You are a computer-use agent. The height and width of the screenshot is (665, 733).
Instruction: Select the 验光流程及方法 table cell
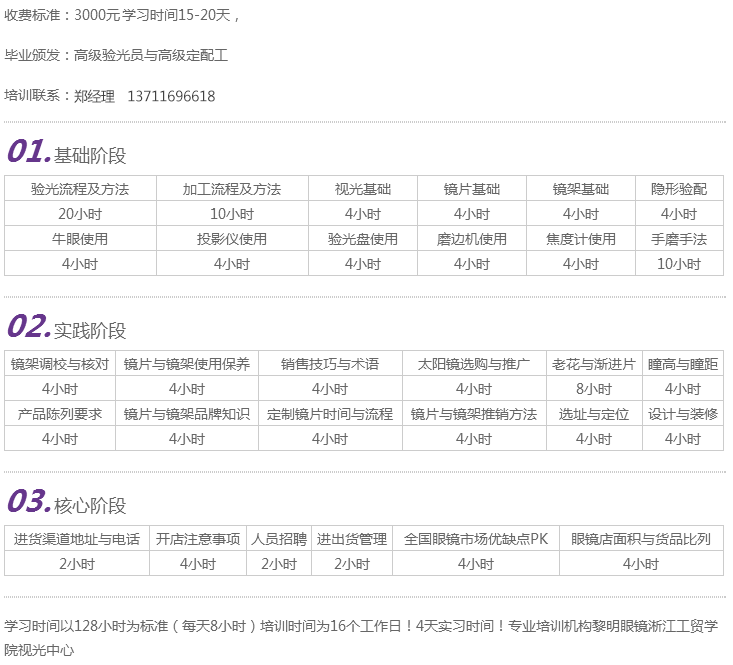(x=80, y=189)
